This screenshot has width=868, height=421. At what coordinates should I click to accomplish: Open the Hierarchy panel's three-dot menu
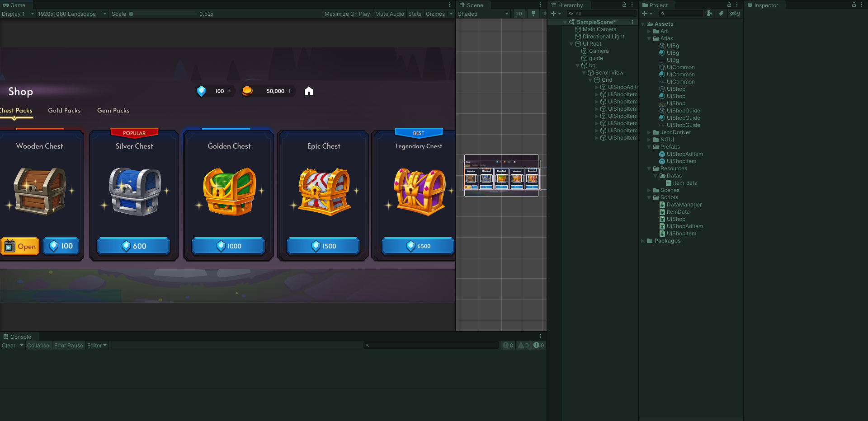tap(632, 5)
